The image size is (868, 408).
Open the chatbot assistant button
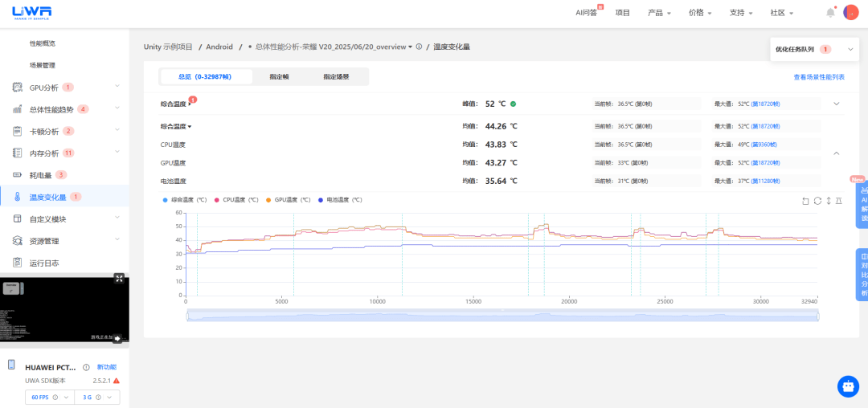click(848, 386)
